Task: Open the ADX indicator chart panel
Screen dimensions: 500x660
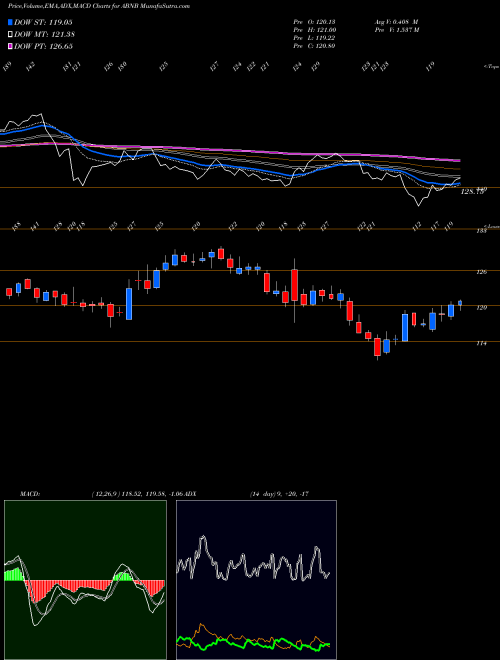Action: point(256,580)
